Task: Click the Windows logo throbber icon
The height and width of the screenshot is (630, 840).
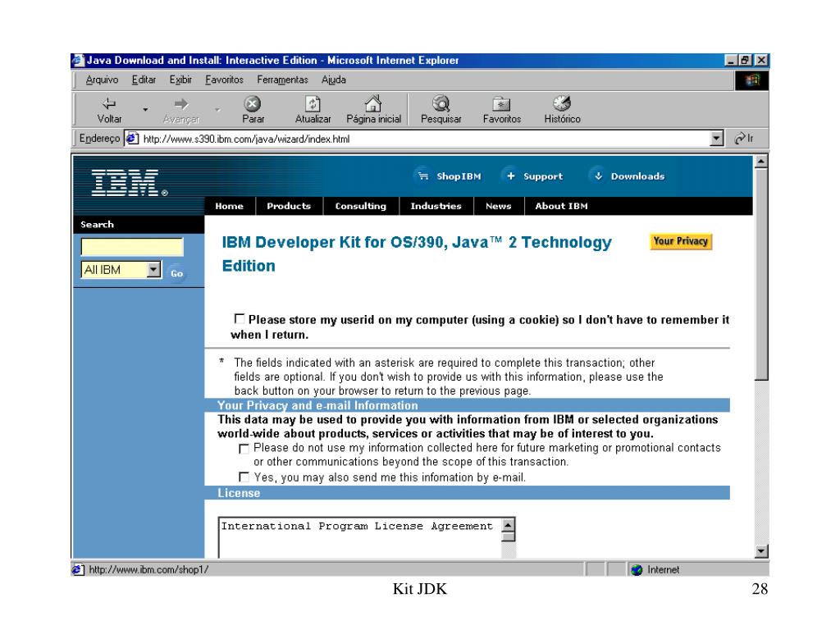Action: point(753,80)
